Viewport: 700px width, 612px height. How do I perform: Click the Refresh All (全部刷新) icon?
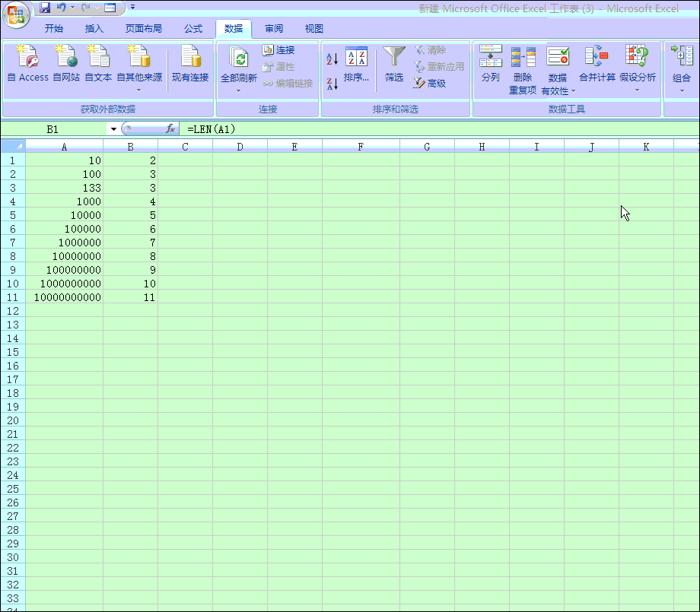coord(239,58)
